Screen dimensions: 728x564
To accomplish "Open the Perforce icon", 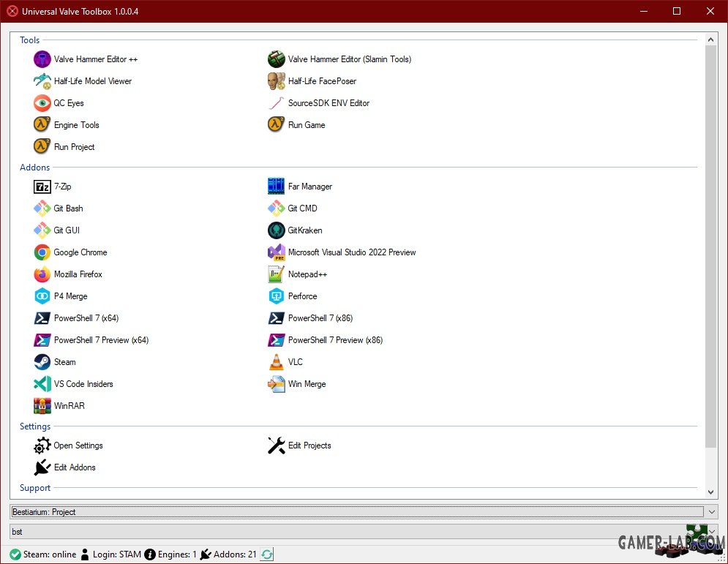I will (277, 296).
